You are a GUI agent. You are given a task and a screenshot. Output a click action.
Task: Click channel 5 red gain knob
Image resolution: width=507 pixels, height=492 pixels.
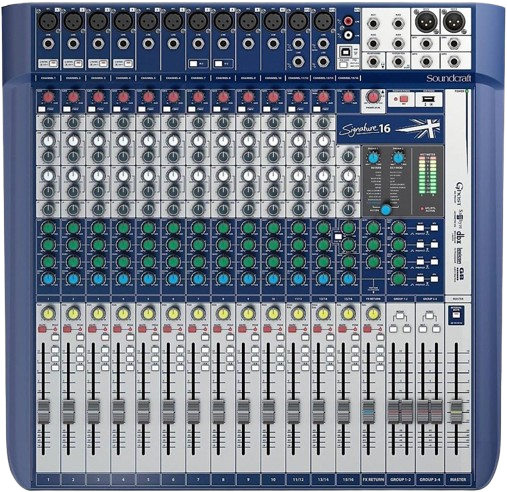(148, 97)
